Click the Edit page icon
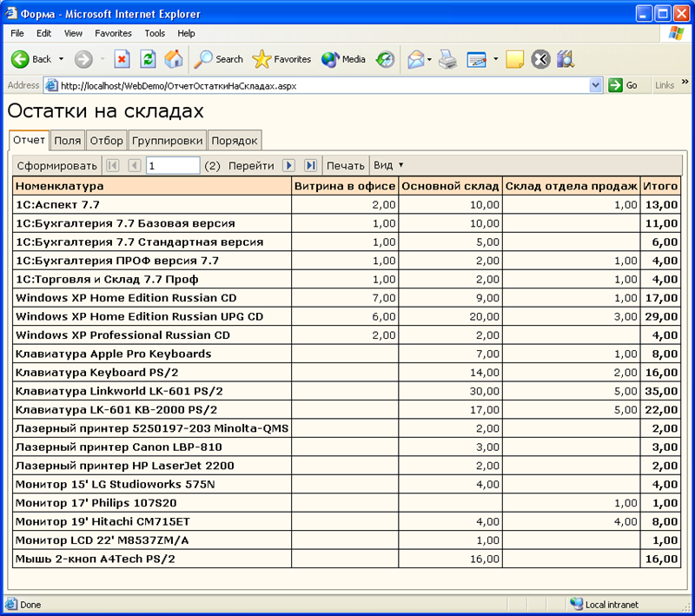This screenshot has width=695, height=616. click(476, 59)
